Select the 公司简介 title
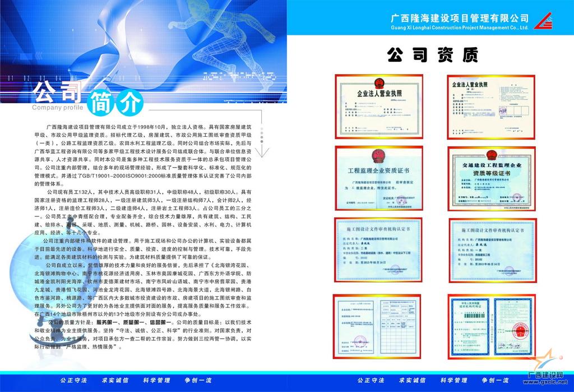The image size is (574, 392). 87,97
